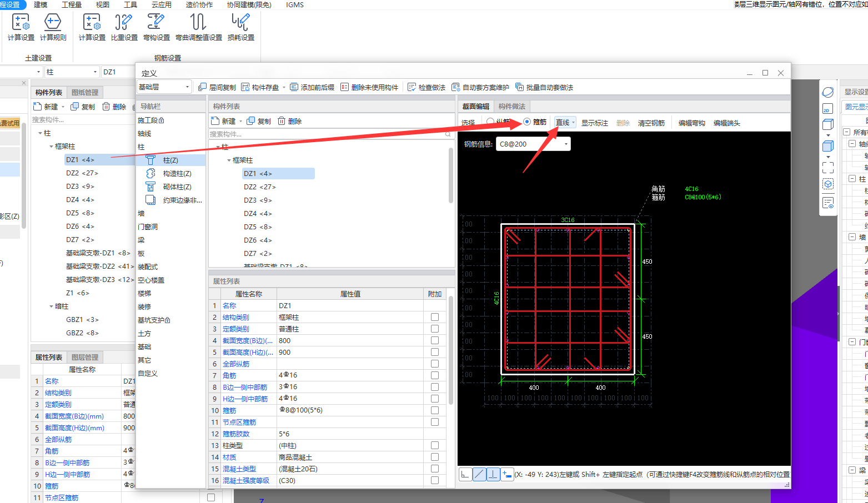Check the 附加 box for 截面宽度 row
Image resolution: width=868 pixels, height=503 pixels.
pyautogui.click(x=435, y=340)
